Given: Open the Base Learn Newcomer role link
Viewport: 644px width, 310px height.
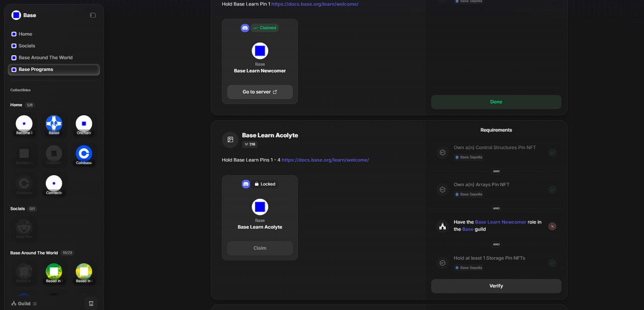Looking at the screenshot, I should pyautogui.click(x=500, y=222).
